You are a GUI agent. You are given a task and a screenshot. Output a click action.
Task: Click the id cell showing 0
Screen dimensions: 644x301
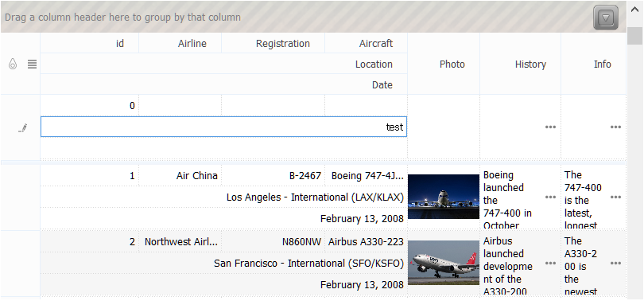pyautogui.click(x=90, y=106)
